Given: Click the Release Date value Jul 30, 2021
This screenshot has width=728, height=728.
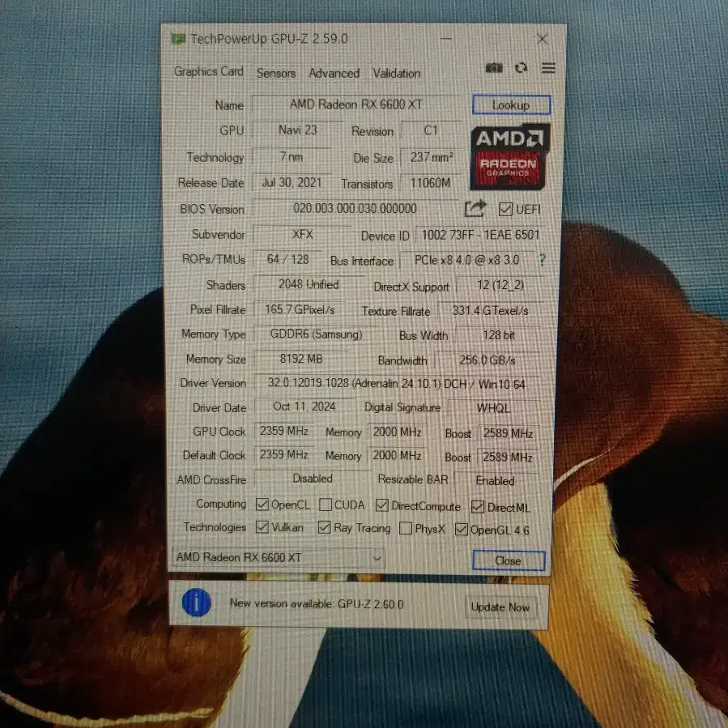Looking at the screenshot, I should pos(292,182).
